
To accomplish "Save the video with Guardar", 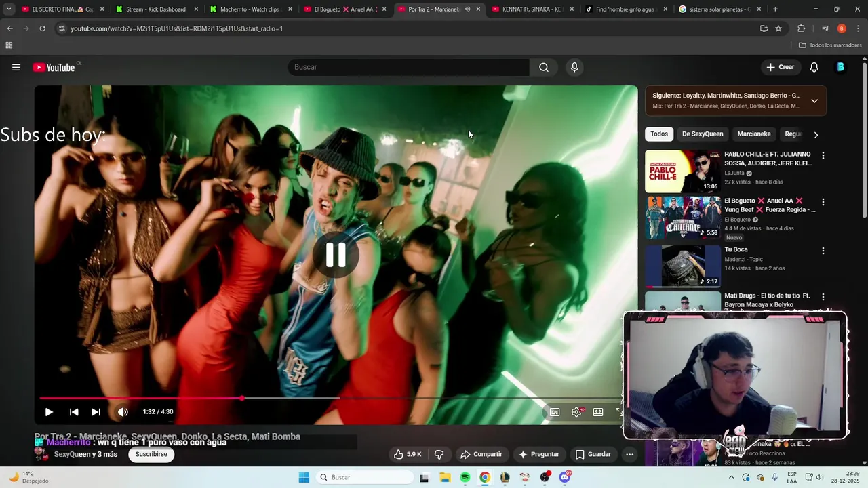I will (593, 454).
